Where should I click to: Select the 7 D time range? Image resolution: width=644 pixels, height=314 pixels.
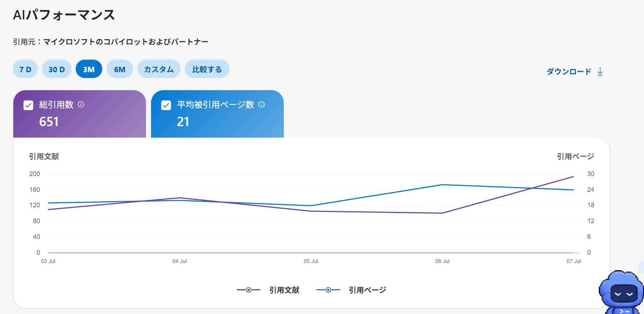(25, 69)
